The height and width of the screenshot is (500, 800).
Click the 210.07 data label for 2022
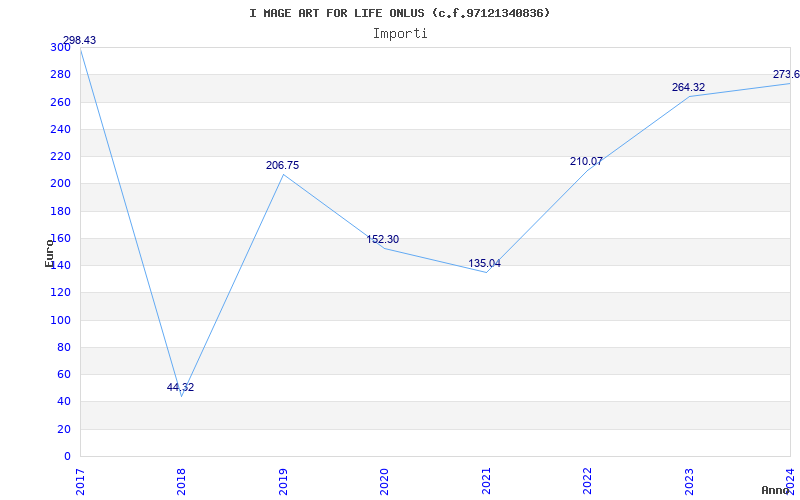pos(586,162)
